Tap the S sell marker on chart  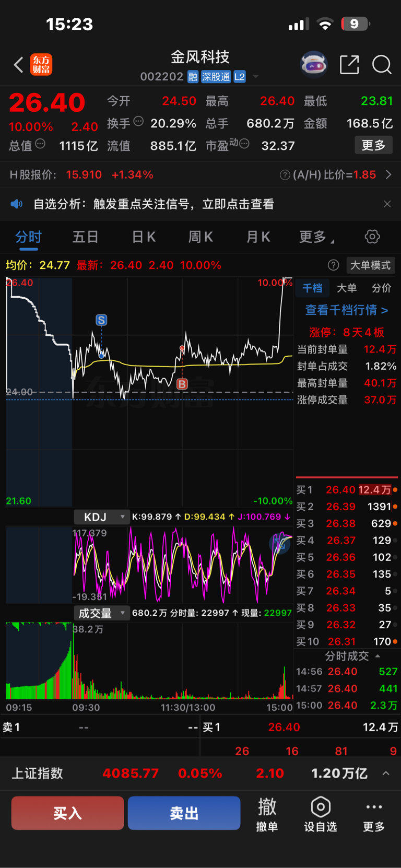coord(101,320)
